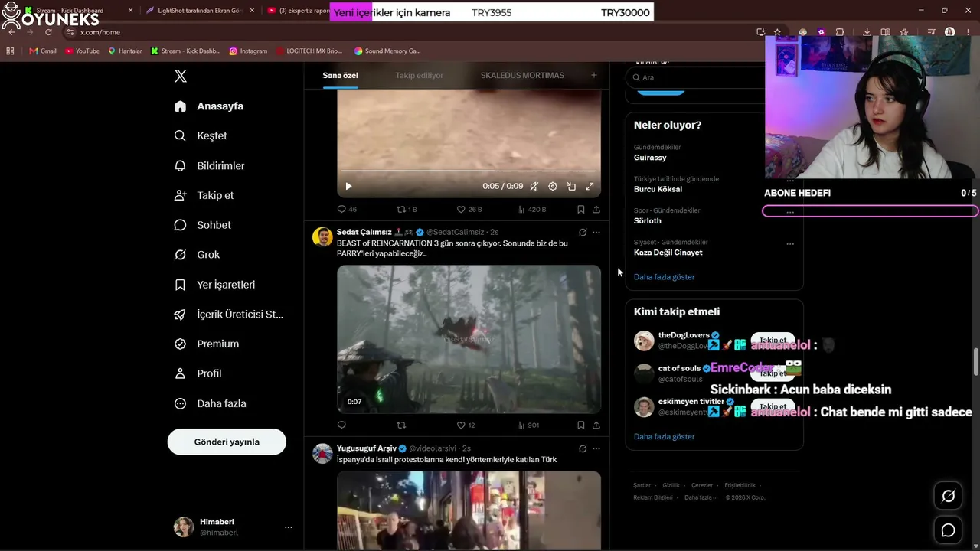Switch to Sana özel timeline tab
The image size is (980, 551).
coord(340,75)
